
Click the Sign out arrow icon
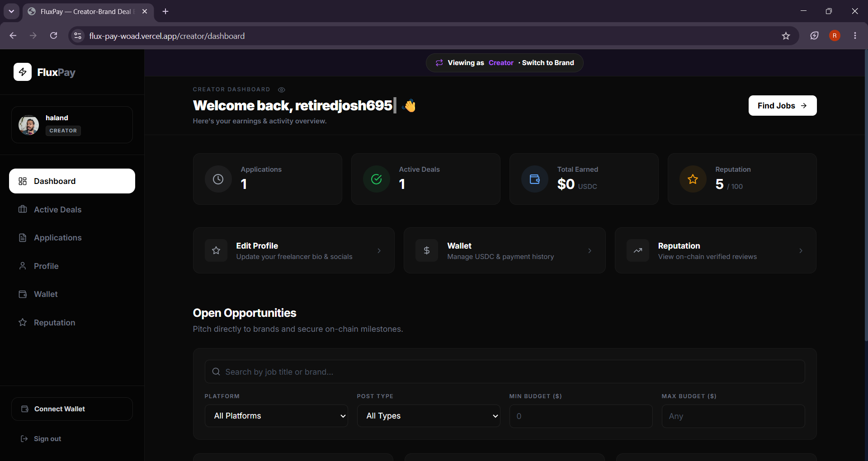[x=24, y=439]
